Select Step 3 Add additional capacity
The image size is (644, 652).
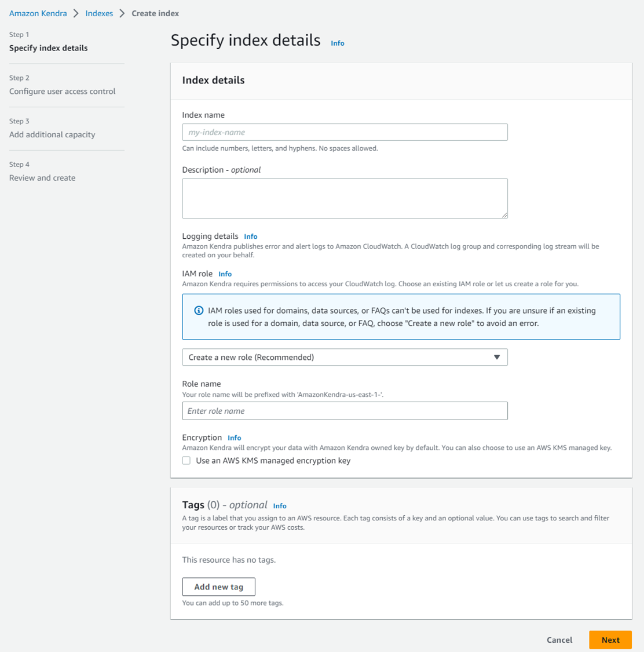pyautogui.click(x=52, y=134)
